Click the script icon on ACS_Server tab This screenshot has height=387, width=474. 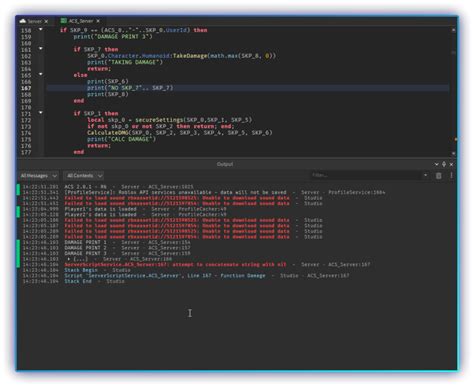tap(63, 21)
